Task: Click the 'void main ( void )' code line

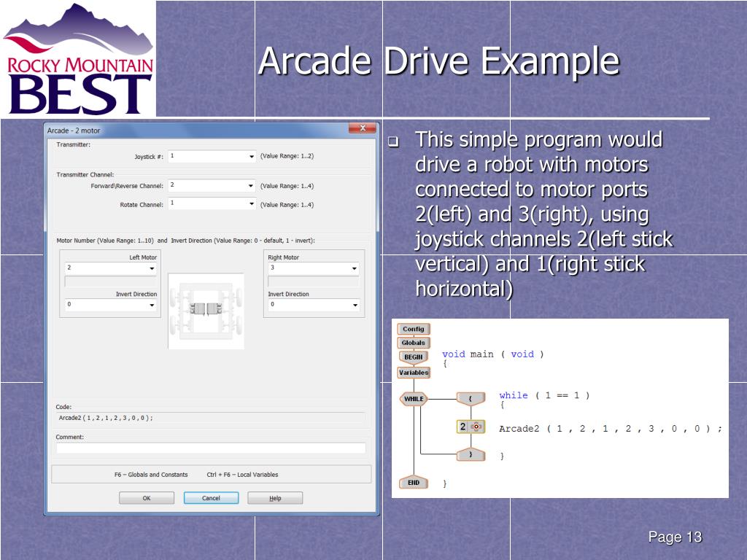Action: 492,354
